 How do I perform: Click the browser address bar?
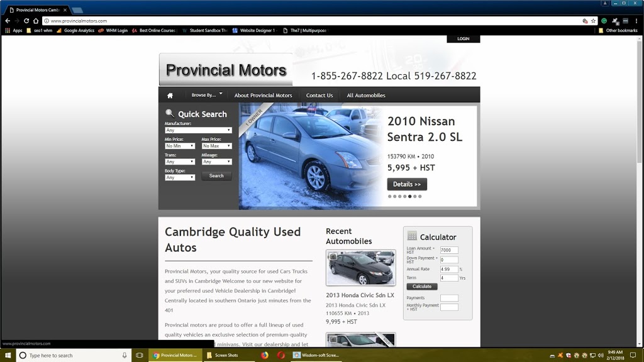312,21
